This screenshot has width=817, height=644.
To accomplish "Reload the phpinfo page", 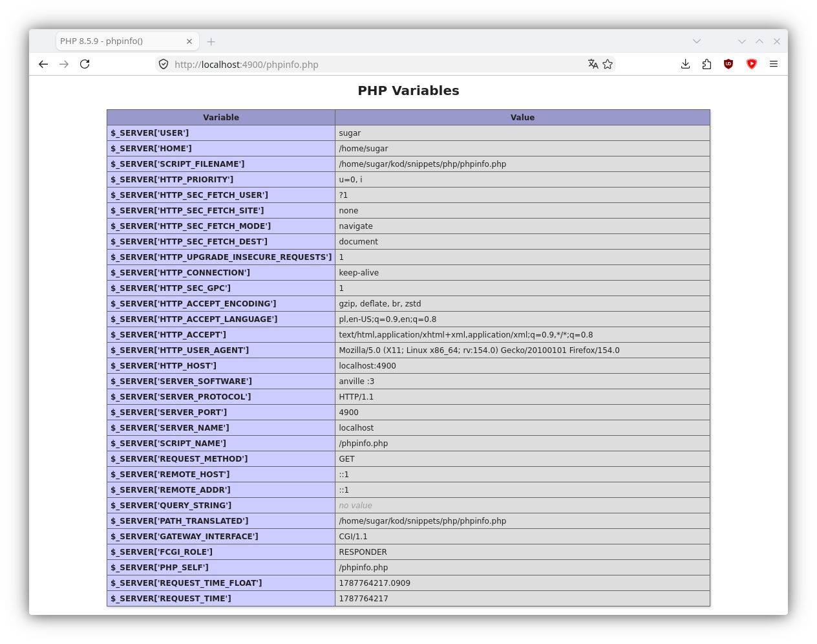I will [x=85, y=64].
